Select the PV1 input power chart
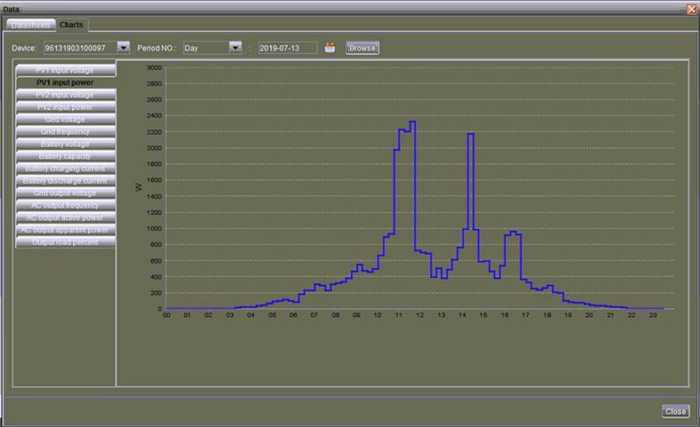This screenshot has width=700, height=427. 66,83
